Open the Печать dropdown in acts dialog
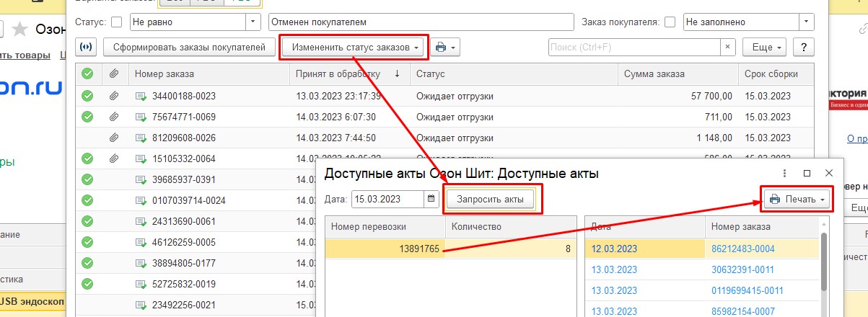The height and width of the screenshot is (317, 868). point(797,199)
